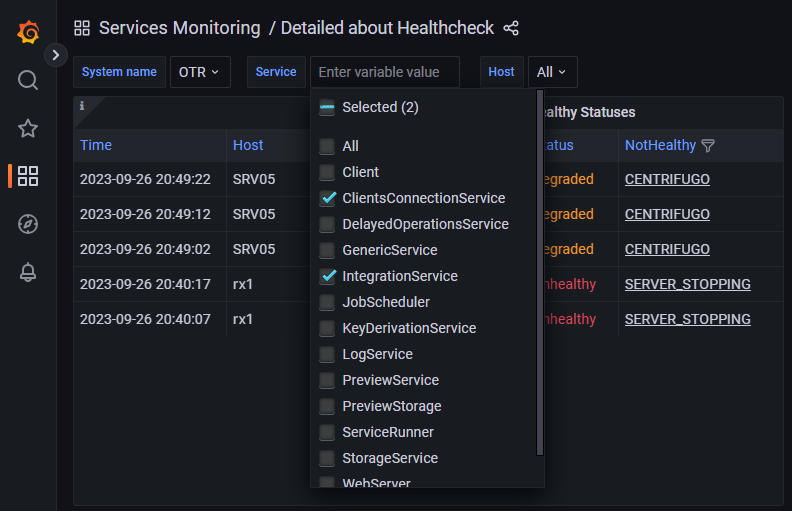Click the panel info icon

[82, 106]
